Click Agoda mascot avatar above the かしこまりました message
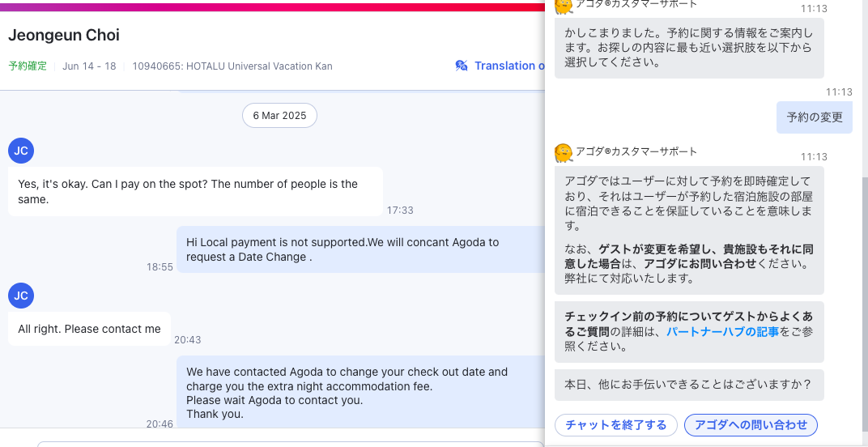 click(x=564, y=5)
